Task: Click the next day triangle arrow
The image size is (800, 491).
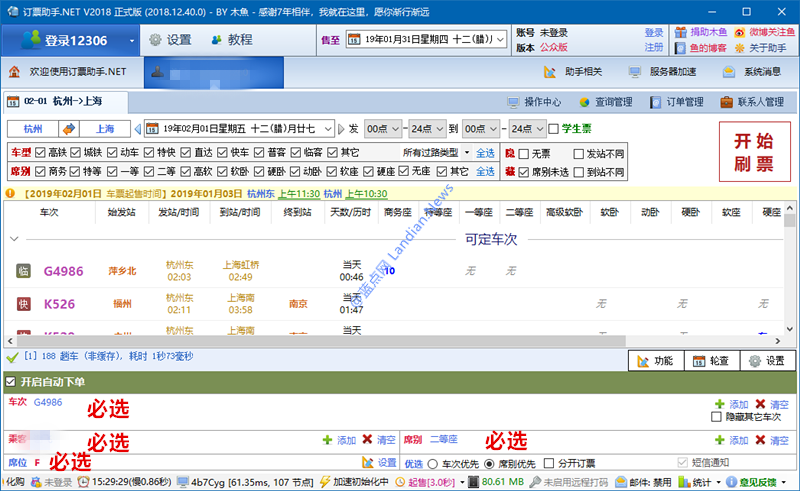Action: (x=341, y=129)
